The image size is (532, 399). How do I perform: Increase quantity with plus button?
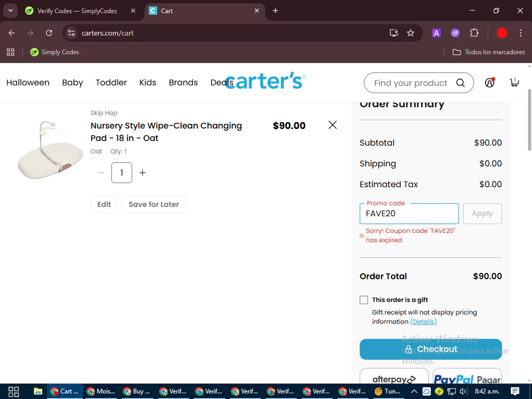point(143,173)
